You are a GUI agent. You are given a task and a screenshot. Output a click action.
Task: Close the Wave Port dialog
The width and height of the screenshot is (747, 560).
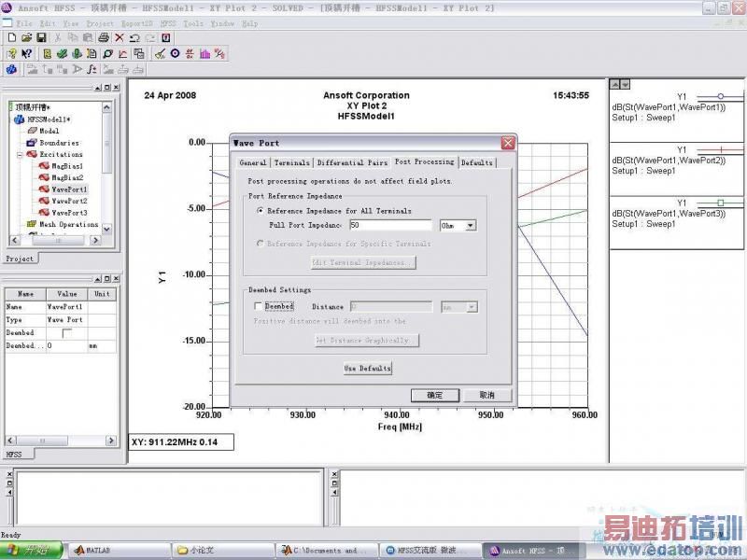pyautogui.click(x=508, y=143)
